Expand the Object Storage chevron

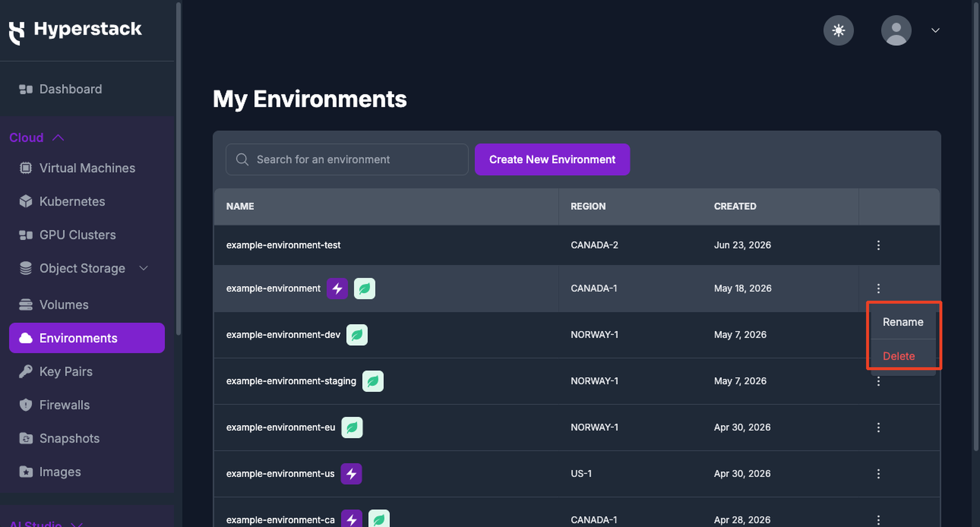144,269
